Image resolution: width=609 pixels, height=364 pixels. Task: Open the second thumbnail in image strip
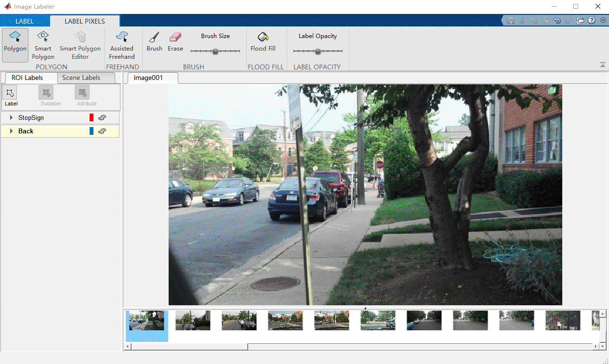click(193, 320)
